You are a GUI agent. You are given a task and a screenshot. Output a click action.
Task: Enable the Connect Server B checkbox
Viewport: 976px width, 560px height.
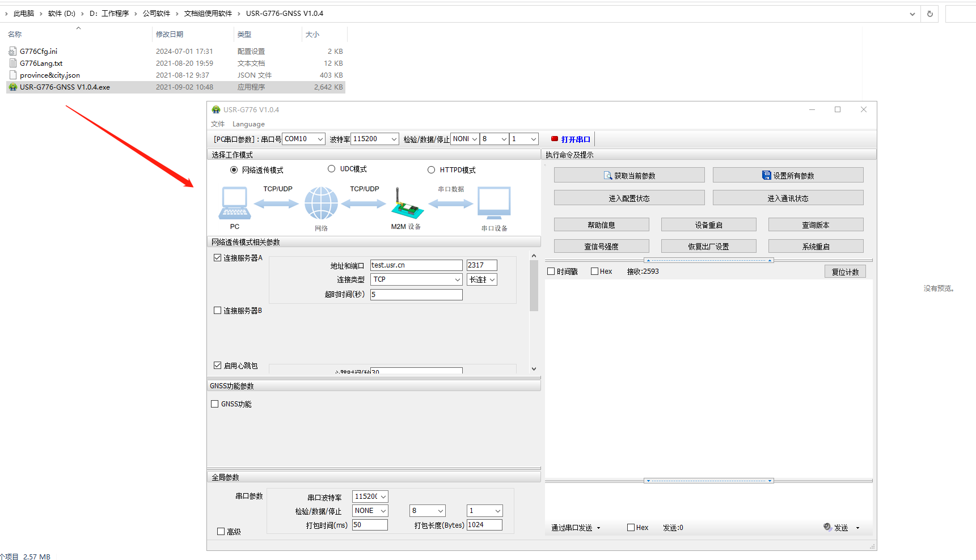click(217, 311)
